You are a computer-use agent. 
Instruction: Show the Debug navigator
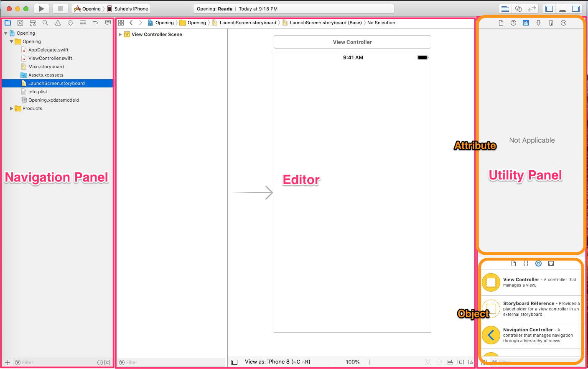point(83,23)
